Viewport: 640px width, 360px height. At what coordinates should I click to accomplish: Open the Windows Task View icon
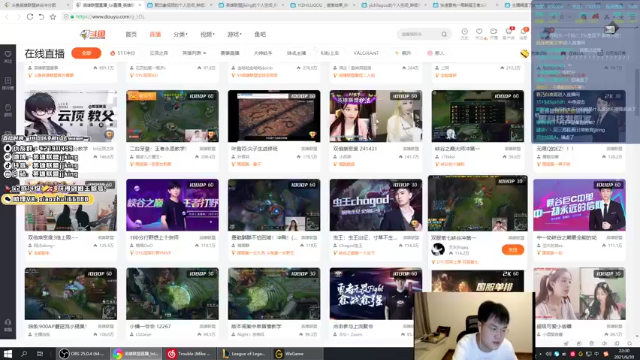40,354
